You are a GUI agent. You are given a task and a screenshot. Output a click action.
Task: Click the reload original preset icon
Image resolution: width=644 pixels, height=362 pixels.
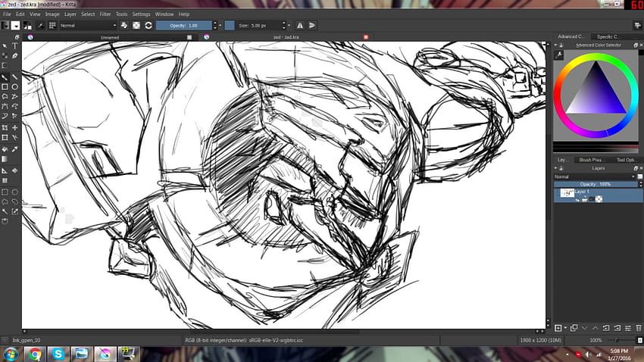click(x=148, y=26)
